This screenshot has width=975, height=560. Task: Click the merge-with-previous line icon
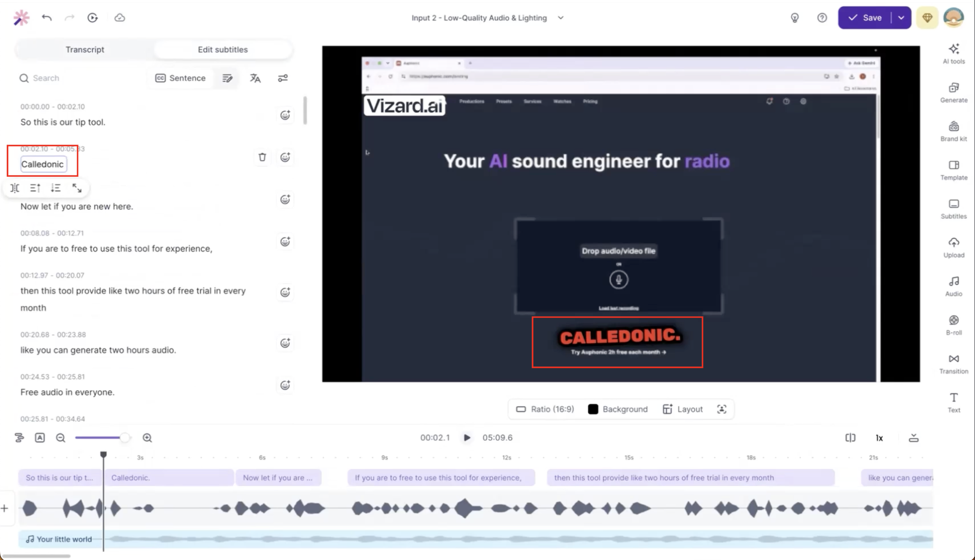(35, 188)
